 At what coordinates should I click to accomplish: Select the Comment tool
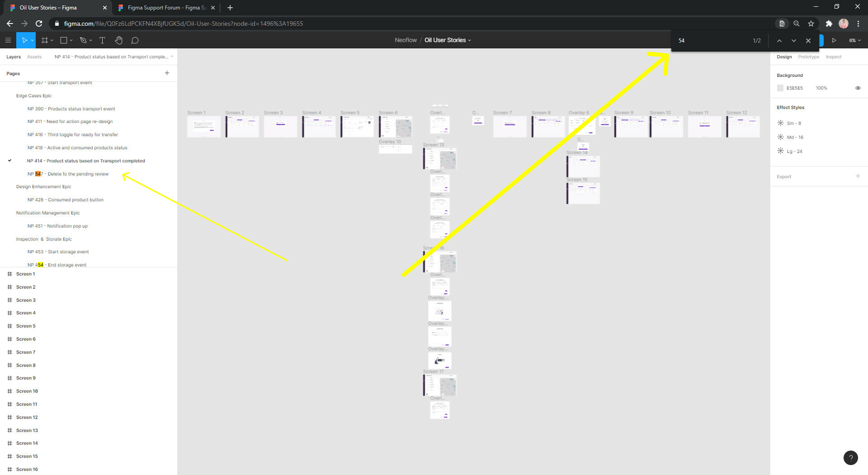[135, 40]
